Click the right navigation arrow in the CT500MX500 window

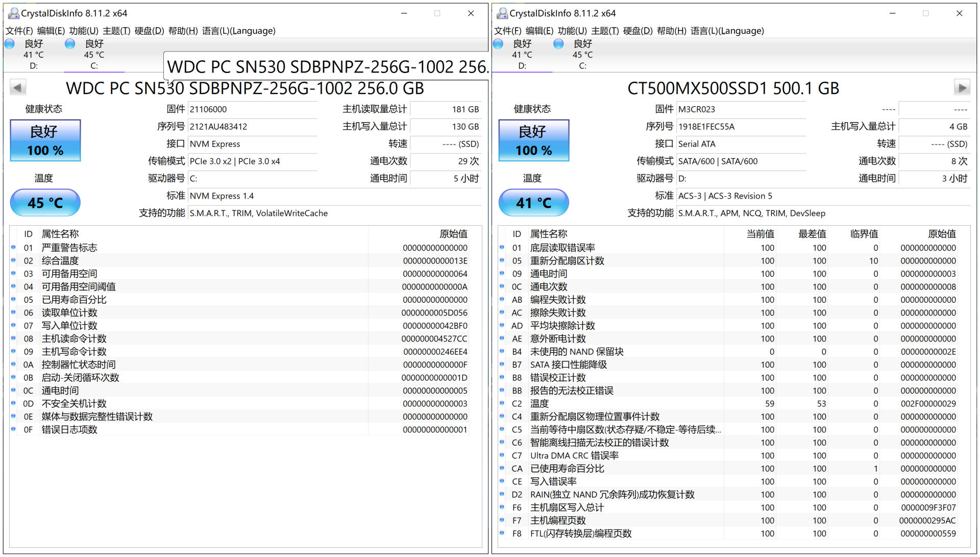pyautogui.click(x=961, y=87)
